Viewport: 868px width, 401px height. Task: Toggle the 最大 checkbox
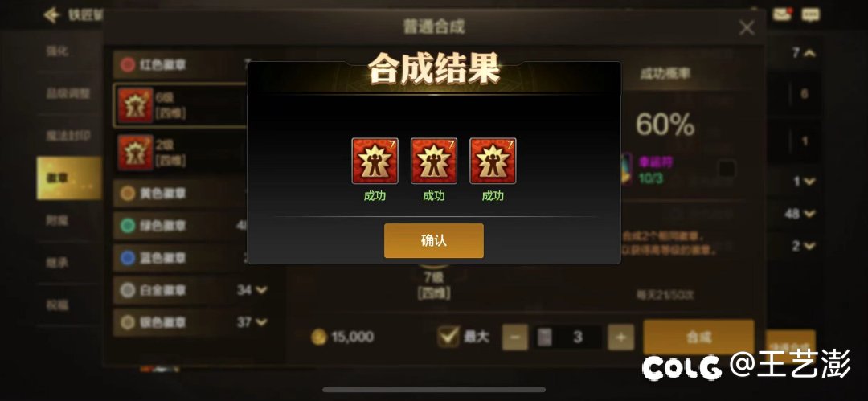[x=448, y=336]
